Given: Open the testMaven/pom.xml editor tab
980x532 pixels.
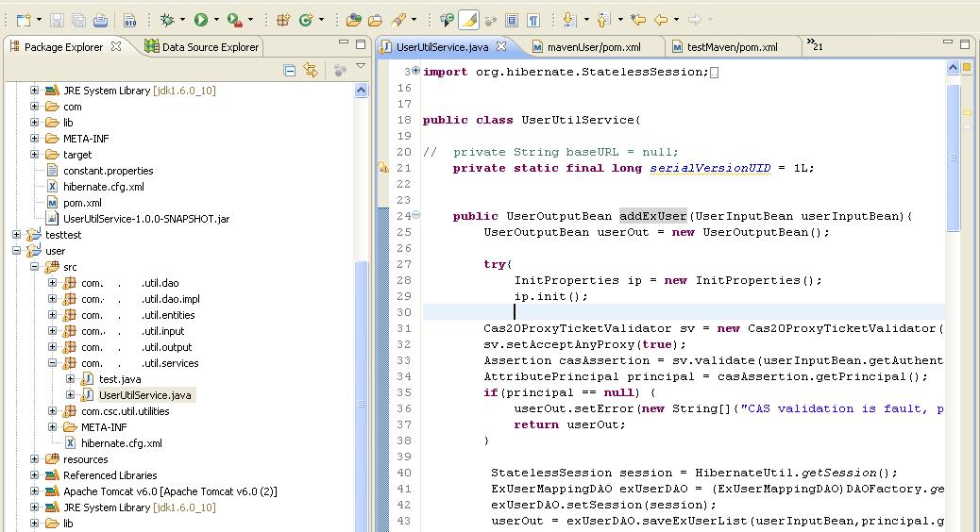Looking at the screenshot, I should pyautogui.click(x=725, y=47).
